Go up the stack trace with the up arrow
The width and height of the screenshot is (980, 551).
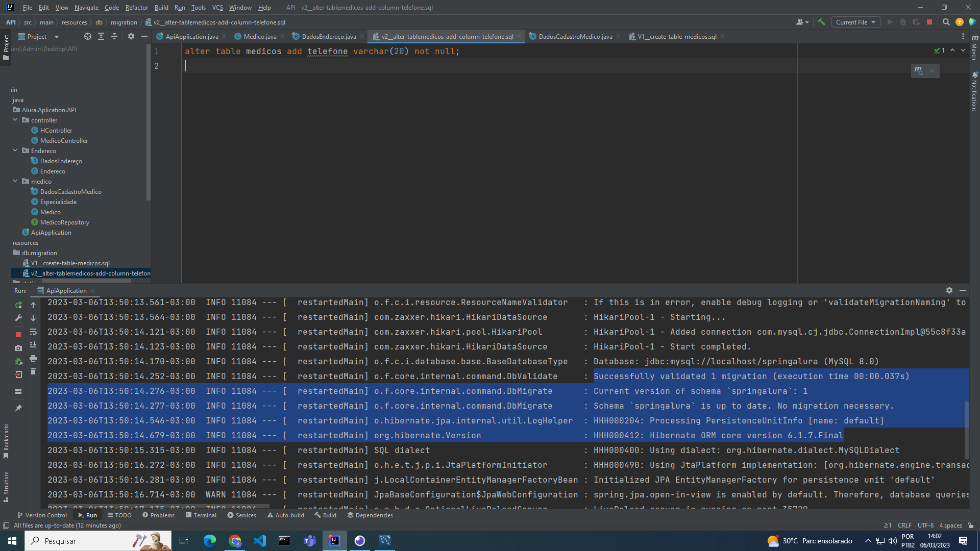[33, 305]
